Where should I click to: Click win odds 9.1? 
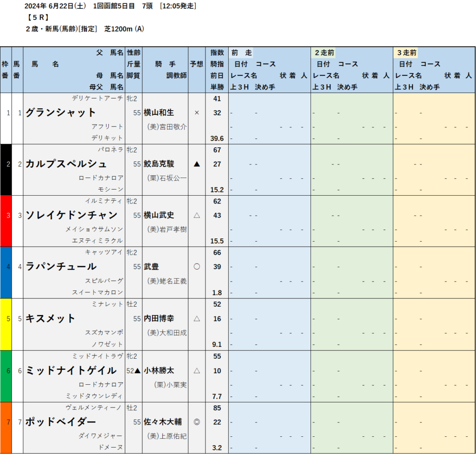tap(217, 344)
